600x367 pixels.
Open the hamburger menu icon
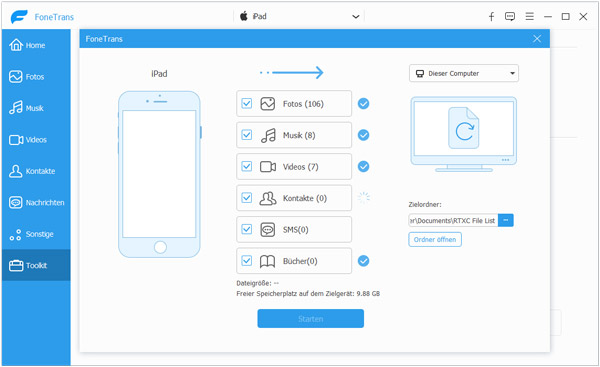[x=530, y=16]
